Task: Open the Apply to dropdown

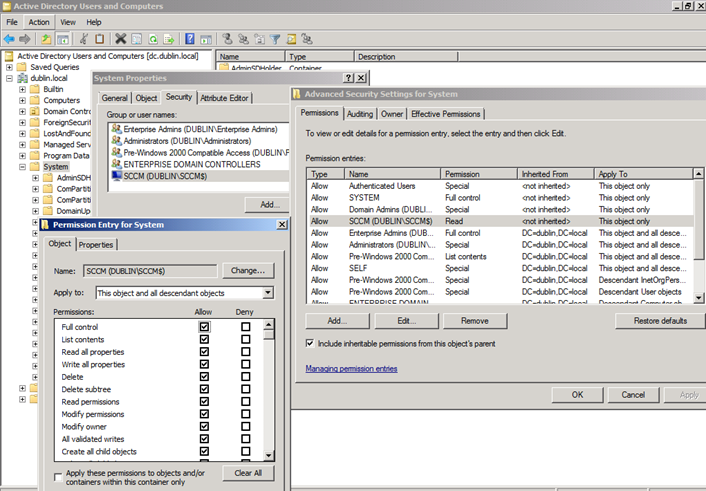Action: click(x=268, y=293)
